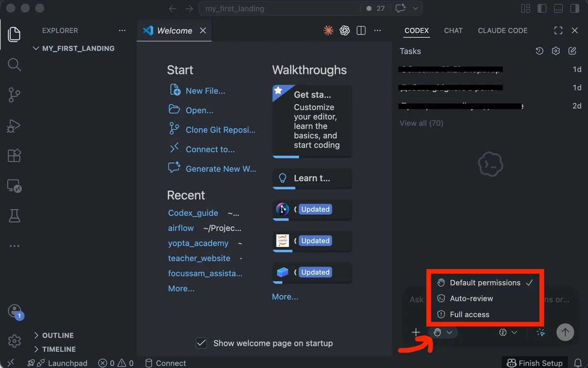
Task: Switch to the CLAUDE CODE tab
Action: click(x=503, y=30)
